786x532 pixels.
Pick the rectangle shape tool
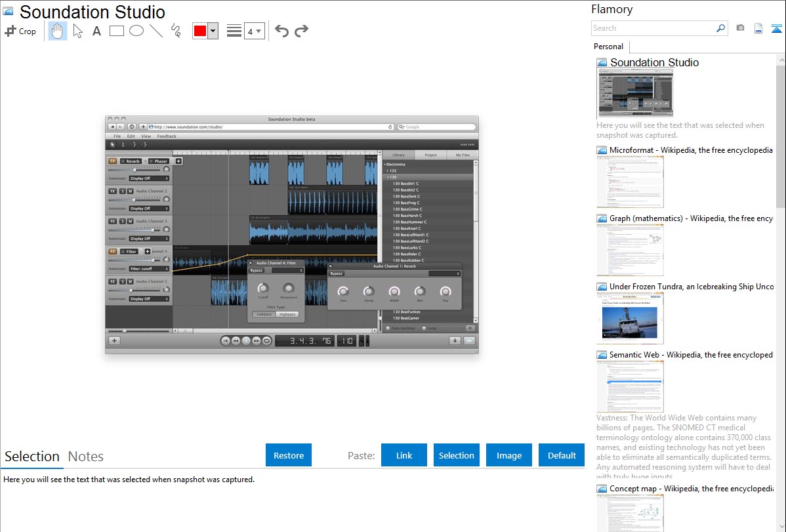[x=117, y=31]
